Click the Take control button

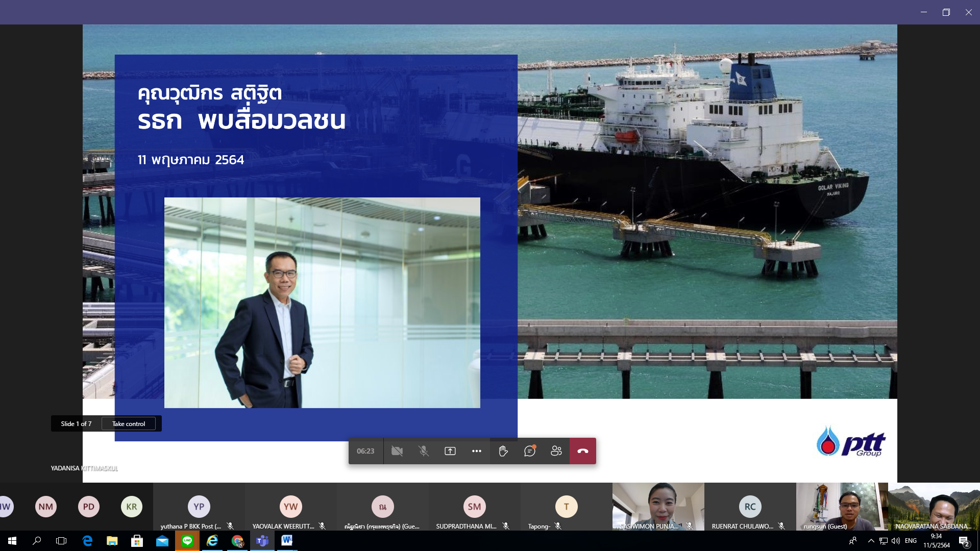tap(129, 424)
